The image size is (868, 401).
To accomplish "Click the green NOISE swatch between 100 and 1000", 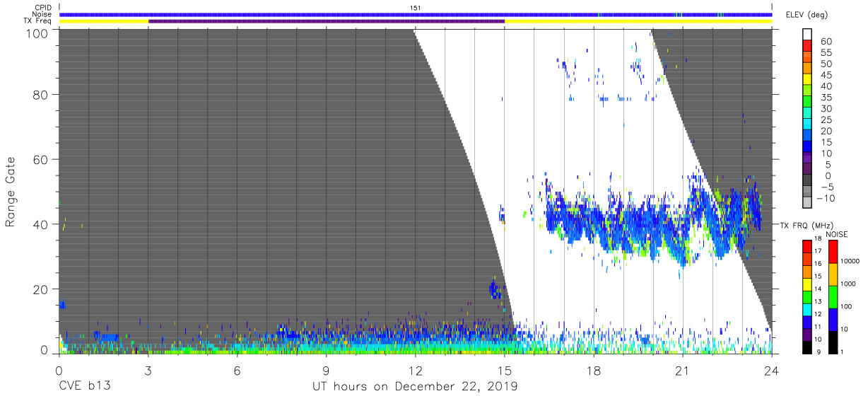I will (833, 296).
